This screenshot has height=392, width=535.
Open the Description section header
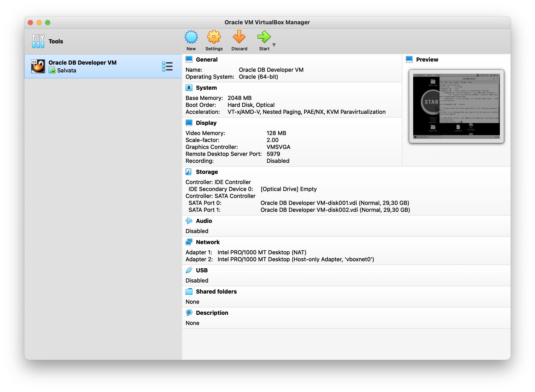click(212, 313)
